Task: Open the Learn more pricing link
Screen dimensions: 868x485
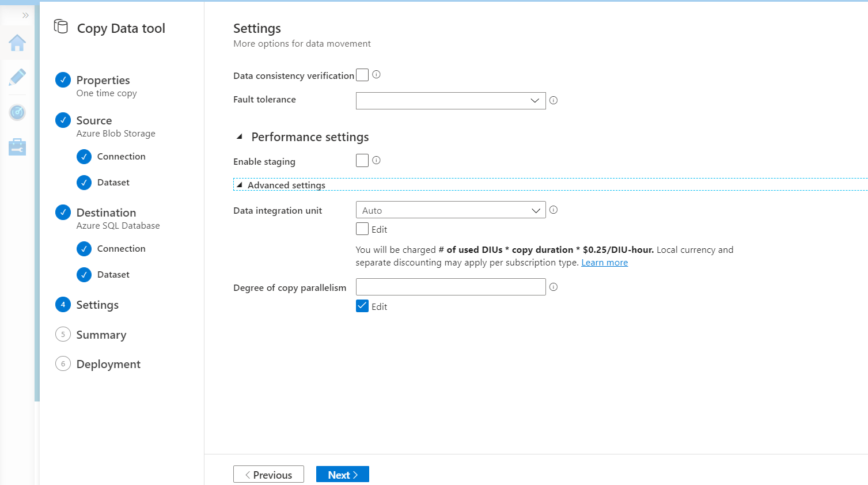Action: 604,263
